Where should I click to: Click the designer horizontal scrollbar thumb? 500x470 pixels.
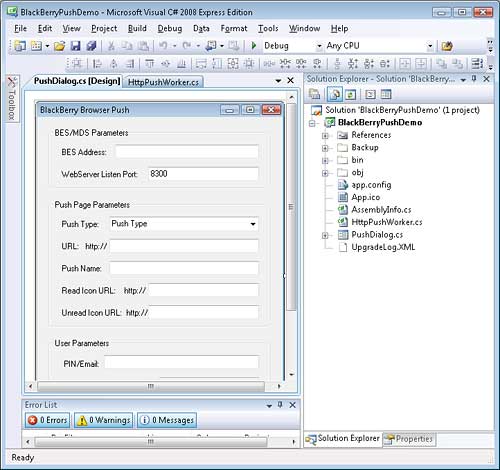tap(151, 386)
